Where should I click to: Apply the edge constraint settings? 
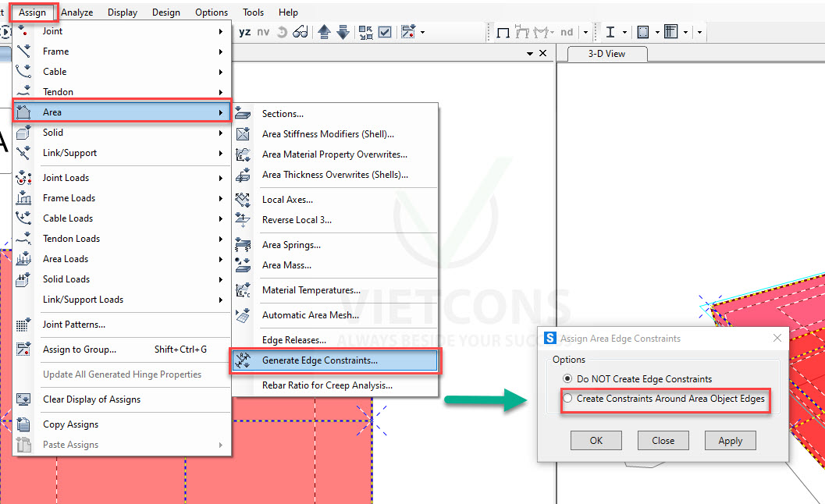coord(730,440)
